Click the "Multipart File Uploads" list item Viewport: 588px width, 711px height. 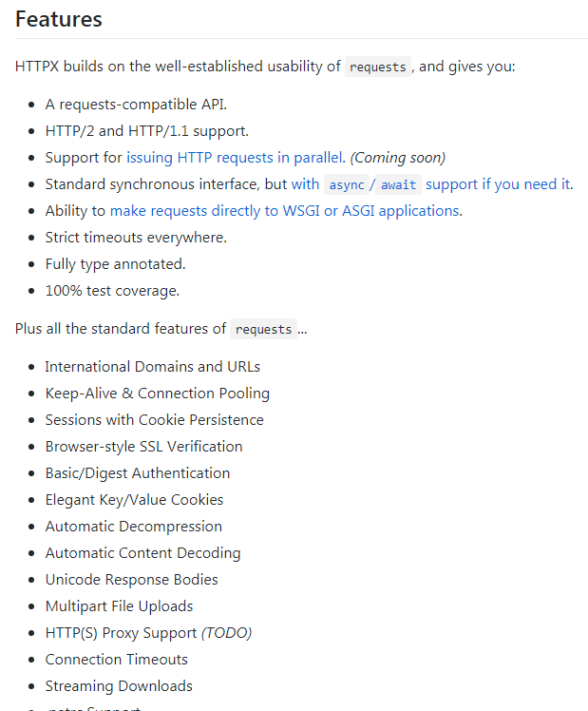coord(119,606)
